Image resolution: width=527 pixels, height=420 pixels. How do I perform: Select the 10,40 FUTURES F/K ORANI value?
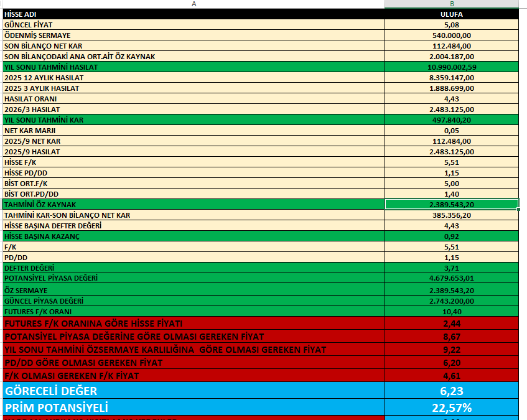[452, 312]
